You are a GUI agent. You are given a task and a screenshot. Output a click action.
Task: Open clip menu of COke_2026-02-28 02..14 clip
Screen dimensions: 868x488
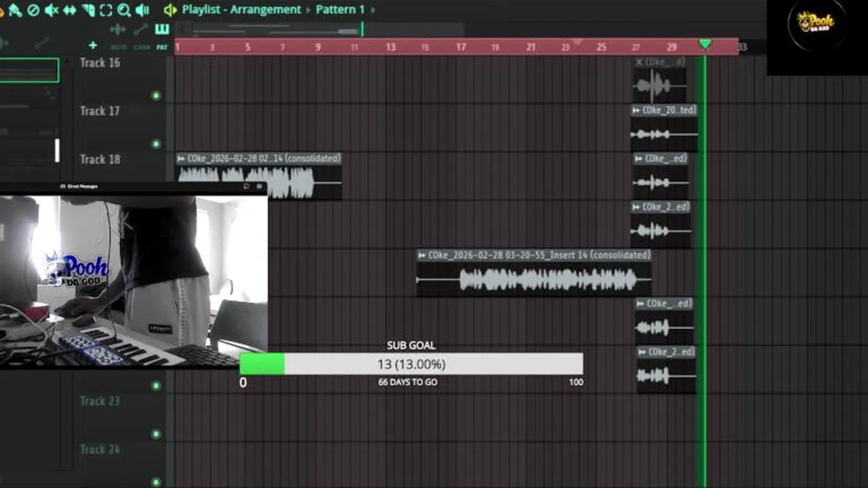[x=181, y=159]
